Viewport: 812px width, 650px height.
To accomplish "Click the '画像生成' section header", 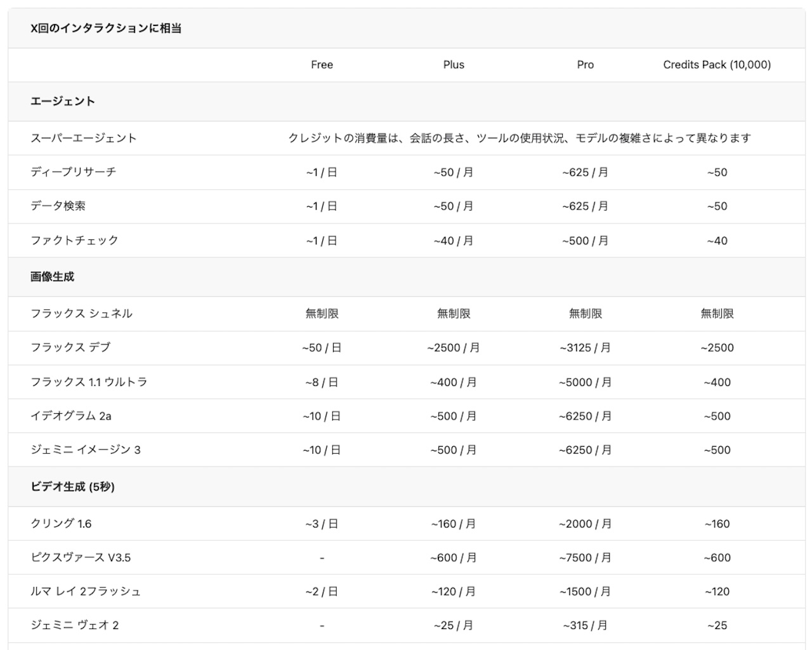I will pos(52,277).
